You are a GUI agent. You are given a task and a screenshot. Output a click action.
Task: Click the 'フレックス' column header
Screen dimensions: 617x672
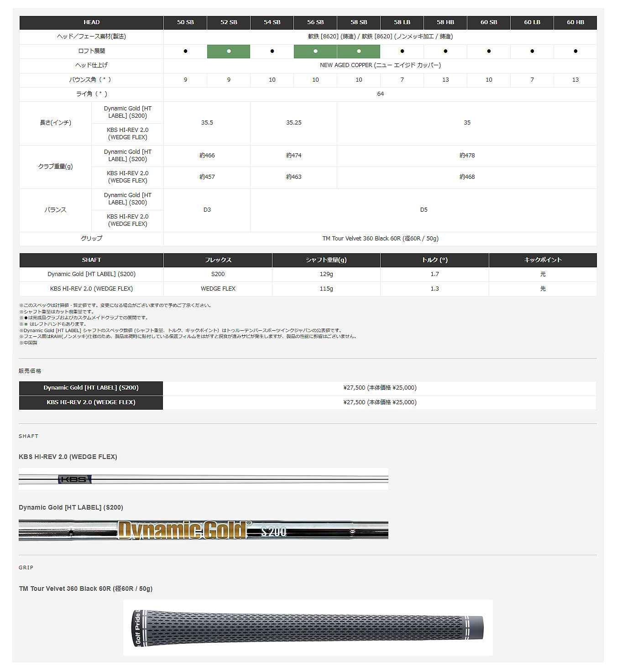pyautogui.click(x=218, y=260)
